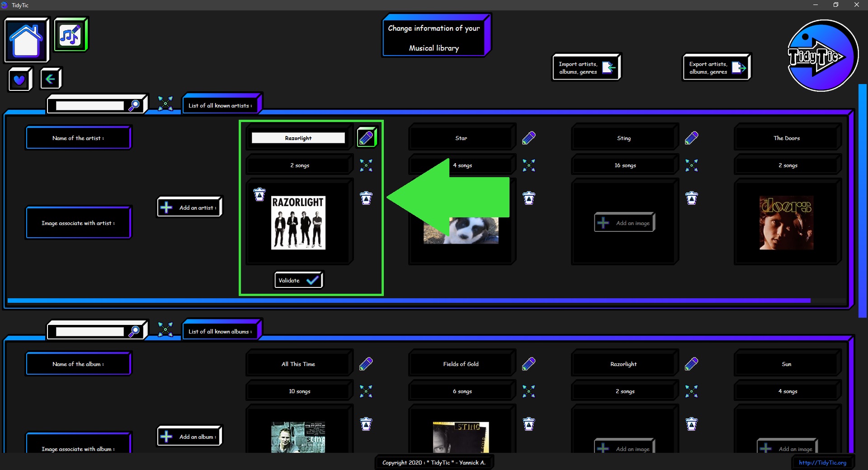Click the Razorlight artist name field
868x470 pixels.
pyautogui.click(x=298, y=138)
